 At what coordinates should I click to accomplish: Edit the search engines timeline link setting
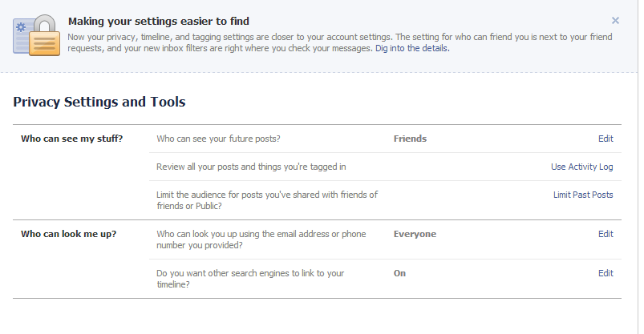606,273
